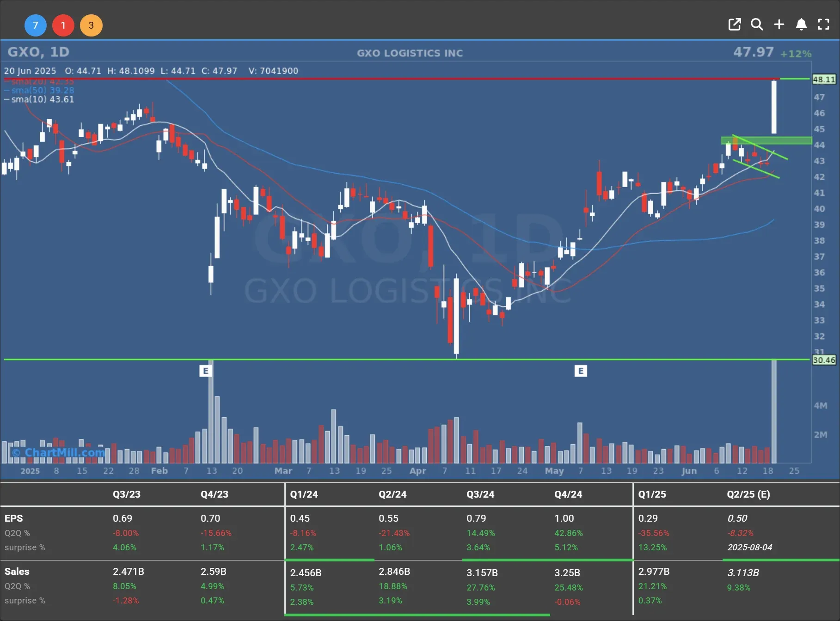Click Sales value 3.25B for Q4/24
This screenshot has height=621, width=840.
tap(567, 572)
